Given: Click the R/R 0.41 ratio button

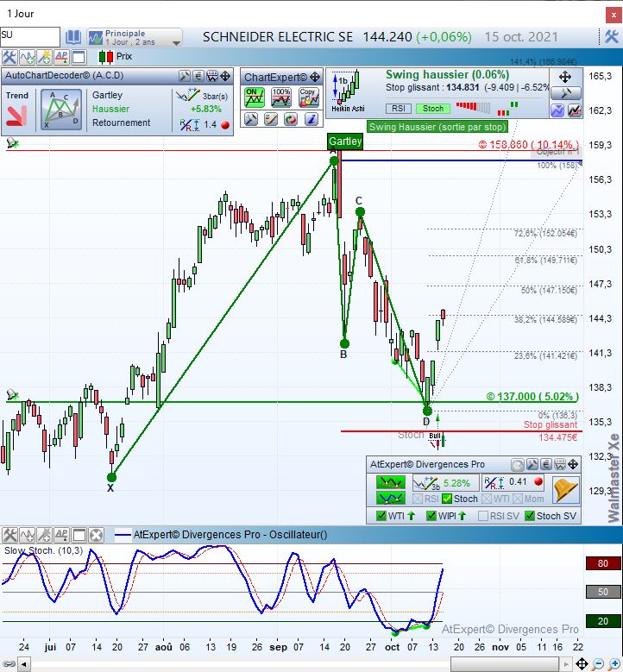Looking at the screenshot, I should tap(513, 482).
